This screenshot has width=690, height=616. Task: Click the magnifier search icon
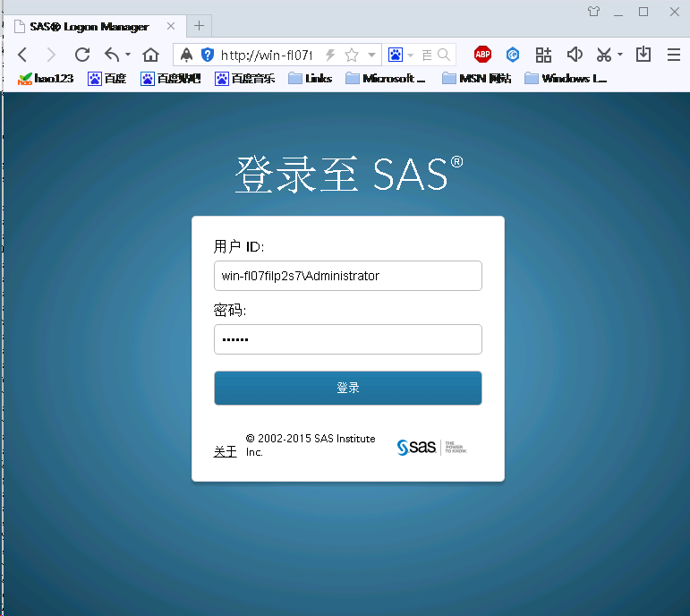tap(444, 55)
